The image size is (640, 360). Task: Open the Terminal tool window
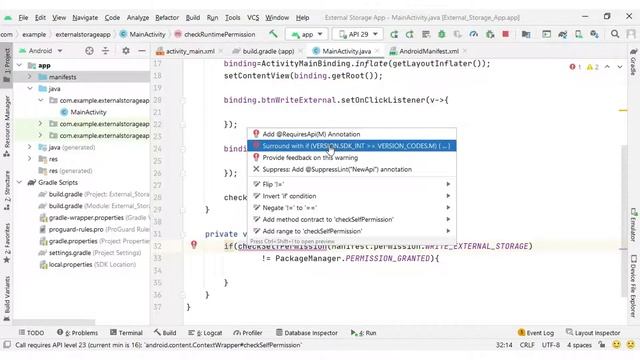[126, 333]
